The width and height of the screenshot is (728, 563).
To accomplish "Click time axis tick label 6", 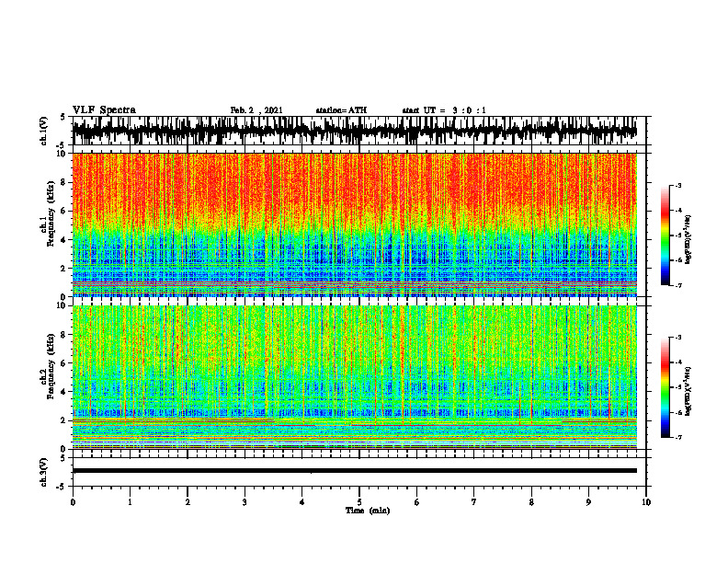I will click(417, 502).
